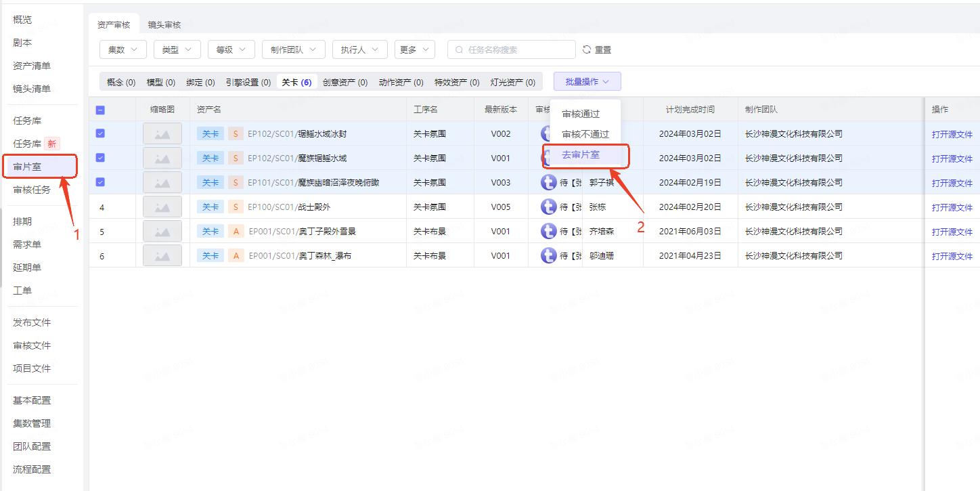Switch to the 镜头审核 tab

pos(164,25)
